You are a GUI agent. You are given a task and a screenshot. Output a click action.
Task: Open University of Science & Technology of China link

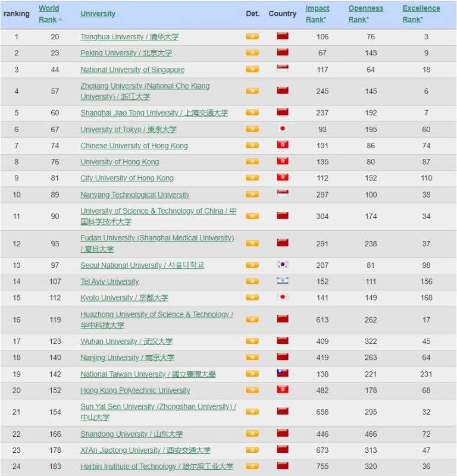click(x=158, y=216)
